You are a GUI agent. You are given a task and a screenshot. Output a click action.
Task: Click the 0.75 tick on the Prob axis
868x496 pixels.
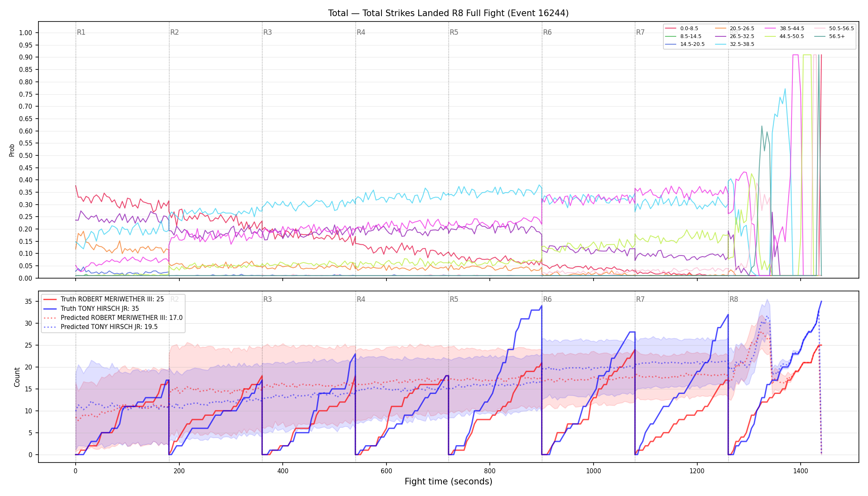[x=26, y=94]
